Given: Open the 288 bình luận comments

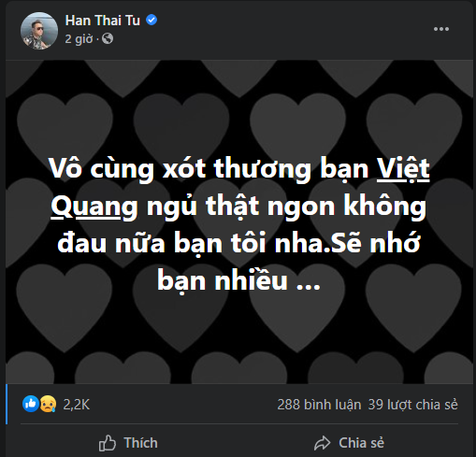Looking at the screenshot, I should click(319, 405).
